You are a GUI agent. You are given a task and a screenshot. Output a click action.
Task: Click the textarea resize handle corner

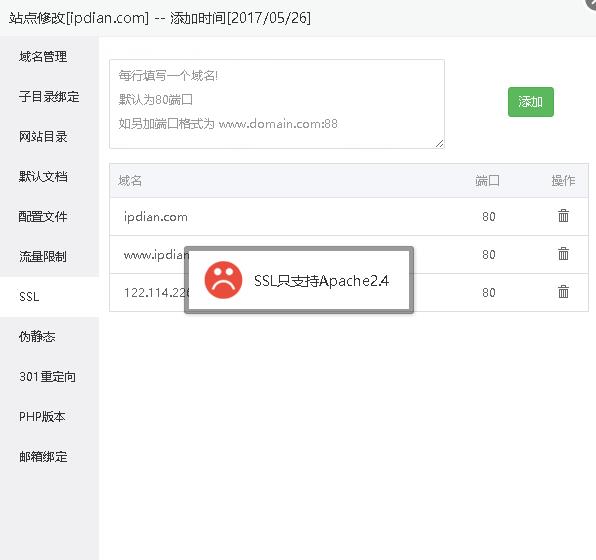(439, 144)
